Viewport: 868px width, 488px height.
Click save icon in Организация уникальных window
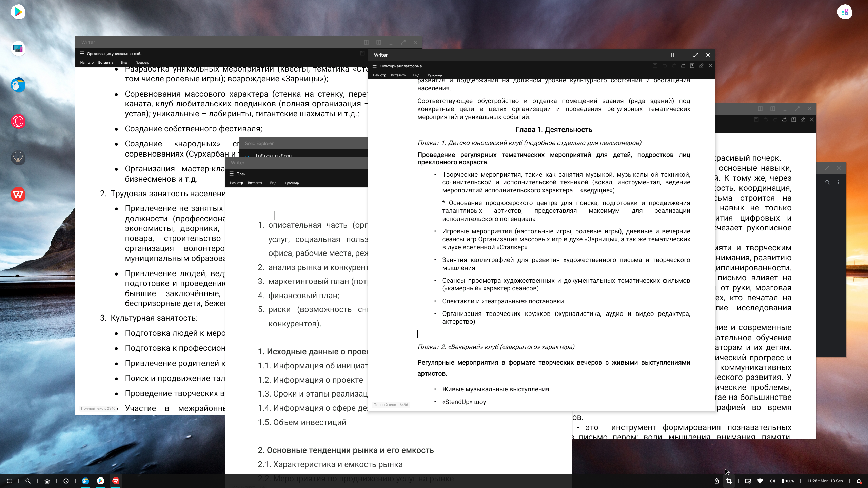tap(362, 53)
